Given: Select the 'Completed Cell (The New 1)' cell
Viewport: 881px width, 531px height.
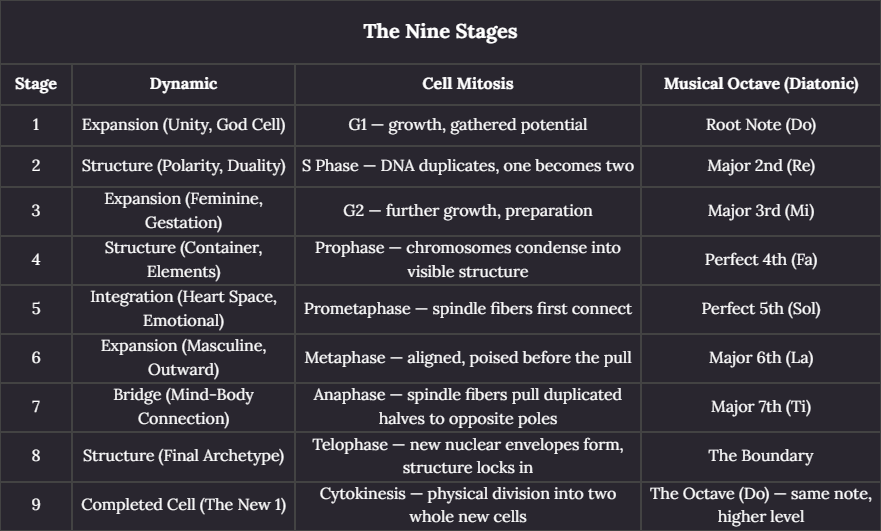Looking at the screenshot, I should pyautogui.click(x=183, y=505).
